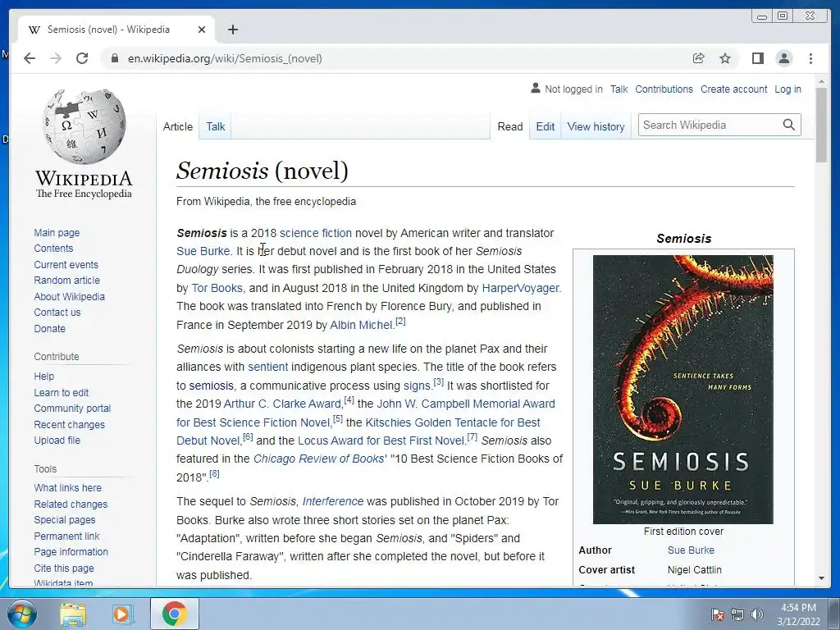Open Sue Burke link in infobox Author row
The image size is (840, 630).
click(691, 550)
